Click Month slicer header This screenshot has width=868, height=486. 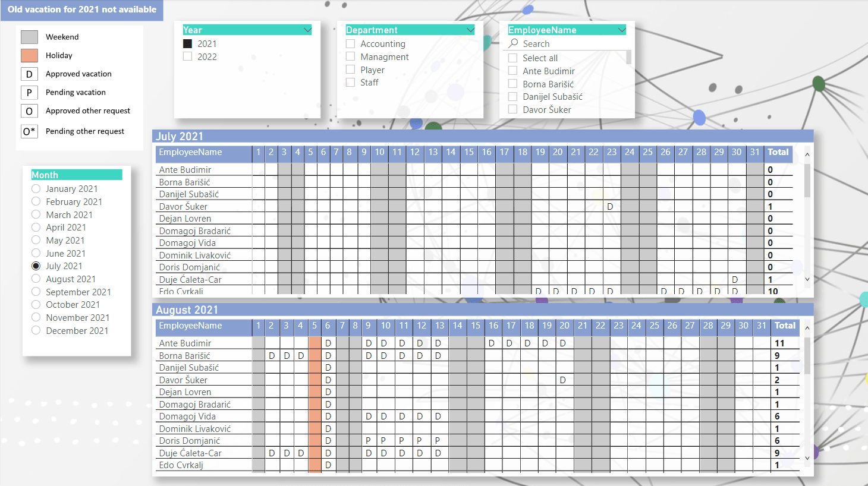tap(77, 175)
